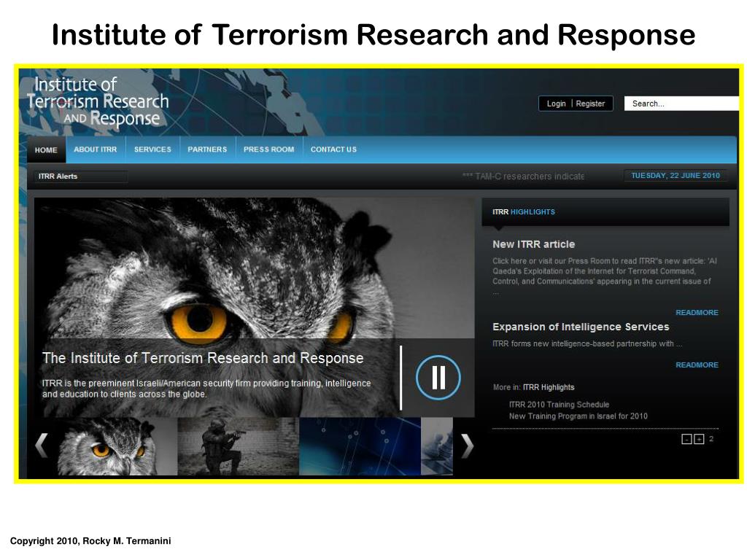Open Expansion of Intelligence Services headline
This screenshot has width=747, height=560.
click(x=581, y=327)
